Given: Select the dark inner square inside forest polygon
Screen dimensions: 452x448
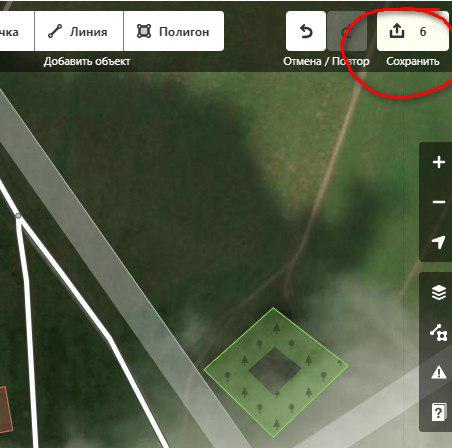Looking at the screenshot, I should point(275,370).
